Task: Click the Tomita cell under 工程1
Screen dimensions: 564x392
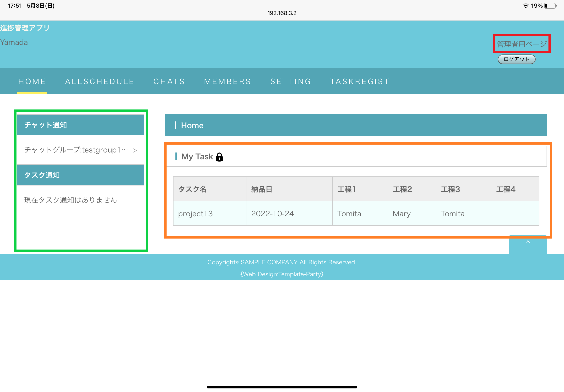Action: click(360, 213)
